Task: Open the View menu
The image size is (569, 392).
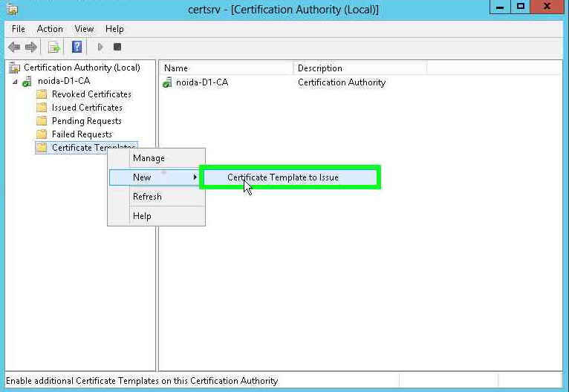Action: tap(84, 29)
